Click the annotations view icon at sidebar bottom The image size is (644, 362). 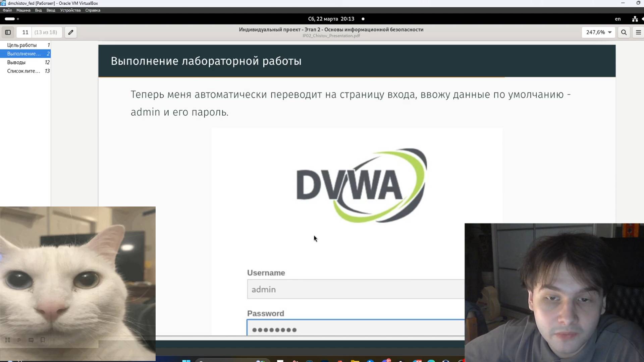31,340
